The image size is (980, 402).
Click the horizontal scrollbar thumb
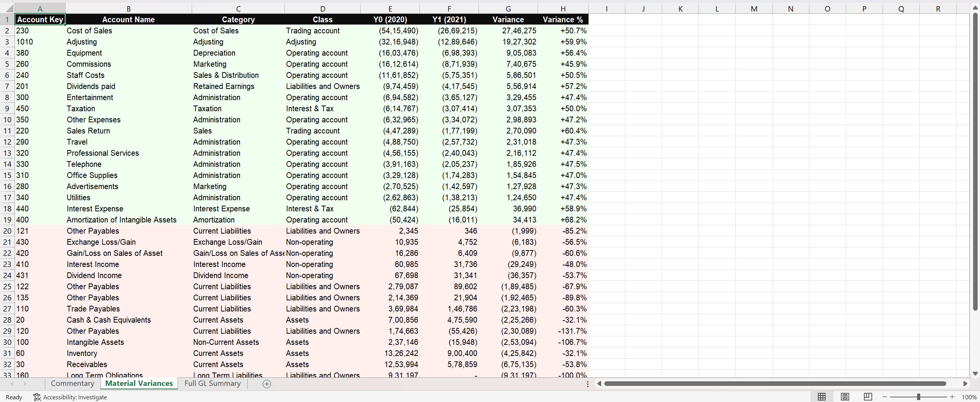coord(774,384)
